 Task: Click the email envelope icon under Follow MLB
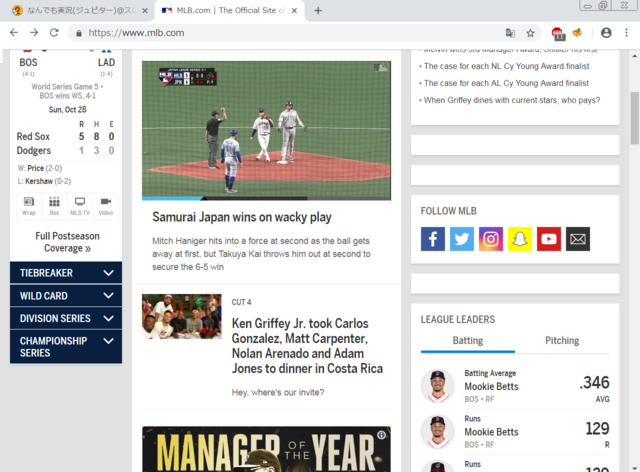point(578,239)
